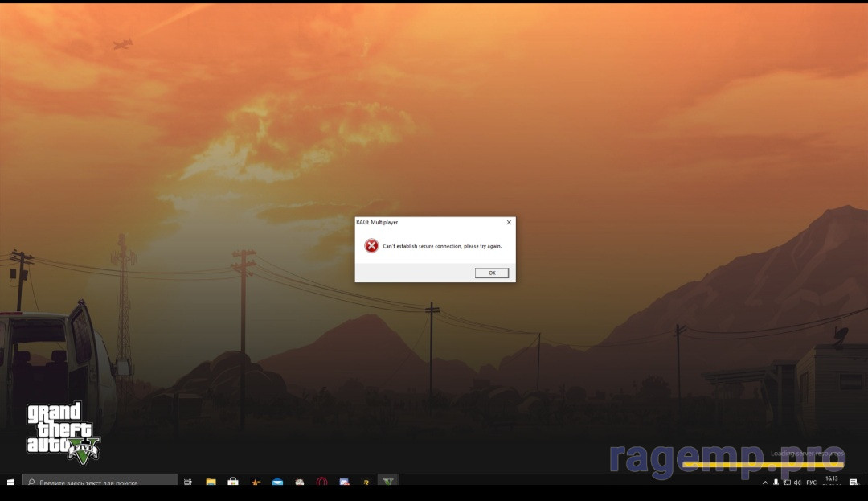Click the "Can't establish secure connection" message

[442, 246]
